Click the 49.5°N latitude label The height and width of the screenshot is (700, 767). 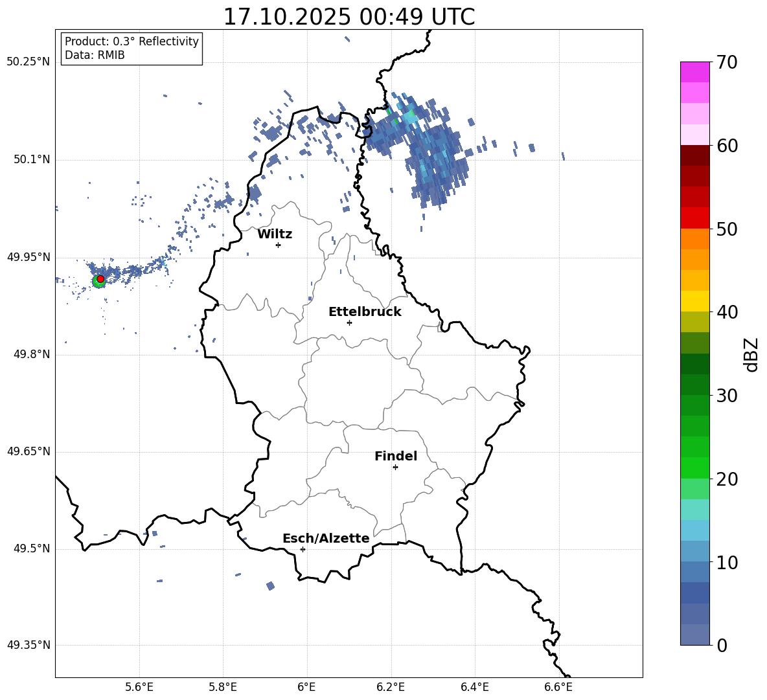(32, 549)
